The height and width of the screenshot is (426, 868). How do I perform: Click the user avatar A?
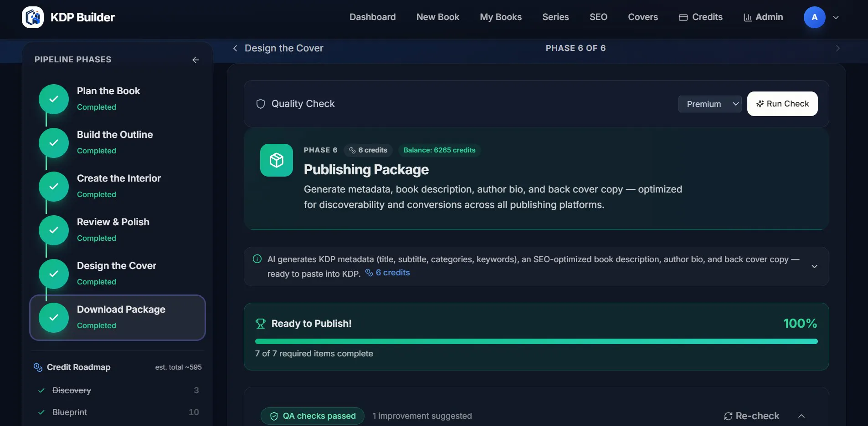814,17
